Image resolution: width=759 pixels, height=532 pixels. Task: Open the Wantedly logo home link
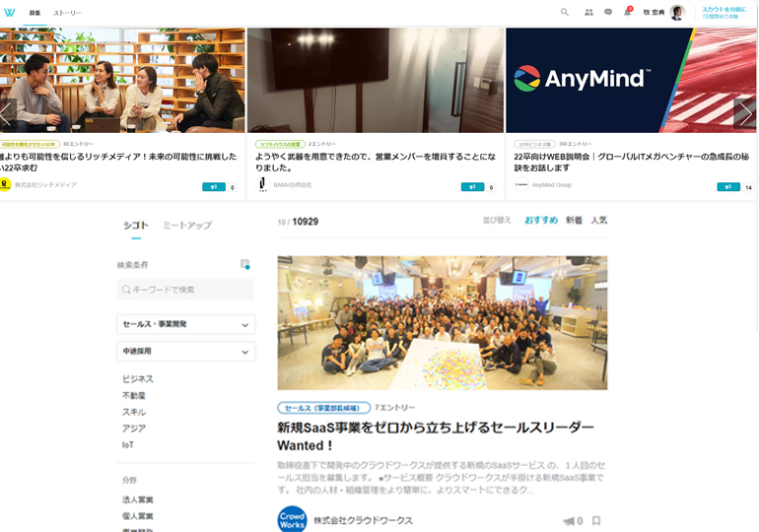coord(9,13)
